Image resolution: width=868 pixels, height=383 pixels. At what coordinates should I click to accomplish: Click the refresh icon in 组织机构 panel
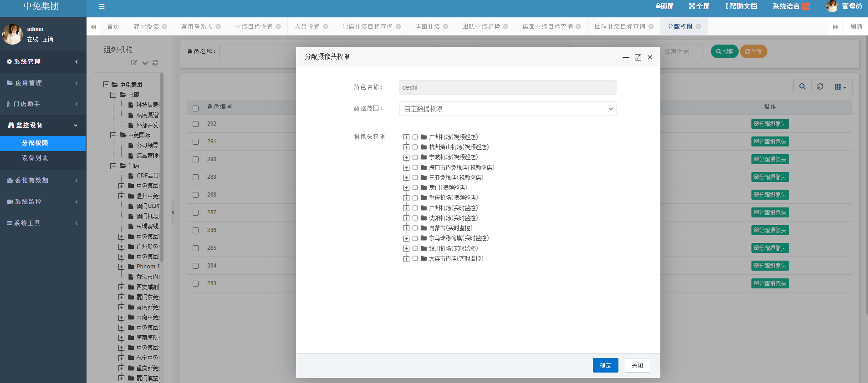tap(155, 63)
